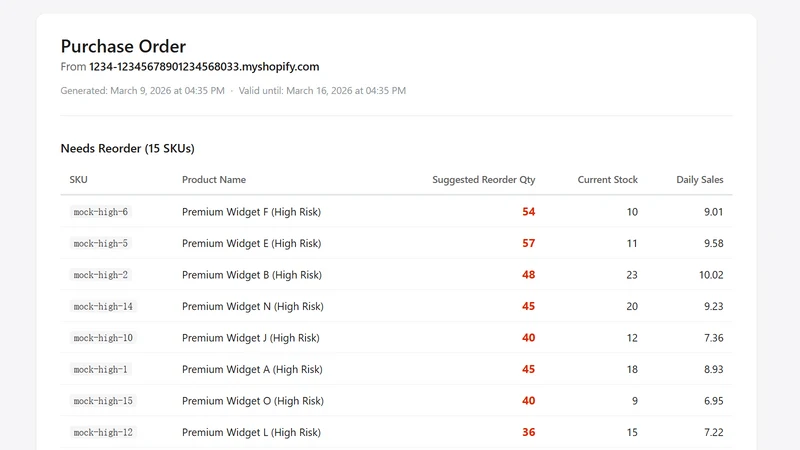Image resolution: width=800 pixels, height=450 pixels.
Task: Select the mock-high-6 SKU code
Action: (101, 212)
